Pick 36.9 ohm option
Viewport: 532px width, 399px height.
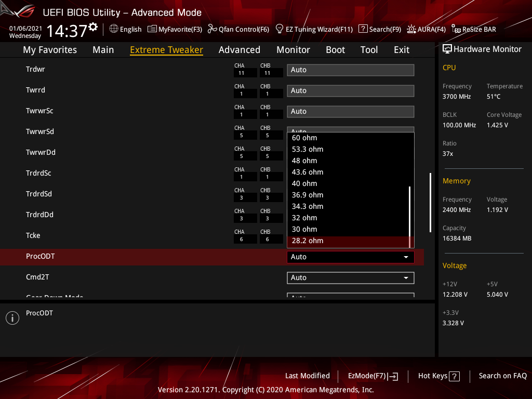[348, 195]
